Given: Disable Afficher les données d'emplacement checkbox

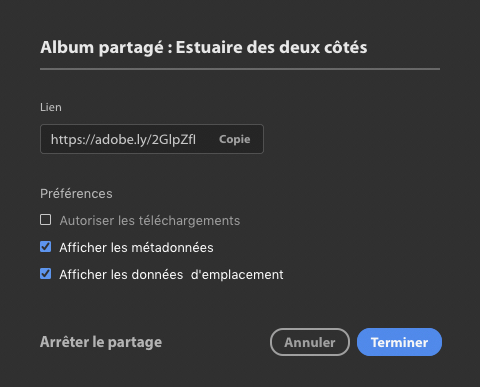Looking at the screenshot, I should click(x=46, y=274).
